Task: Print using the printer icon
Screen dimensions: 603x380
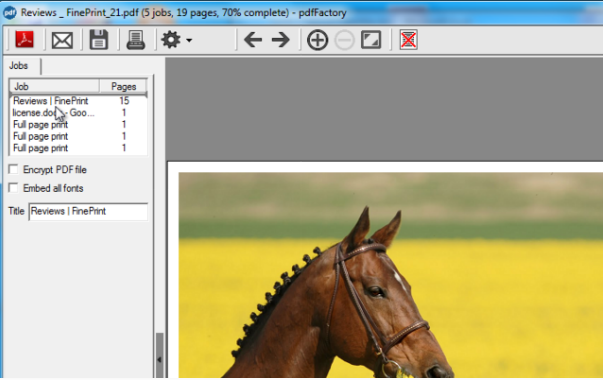Action: point(136,40)
